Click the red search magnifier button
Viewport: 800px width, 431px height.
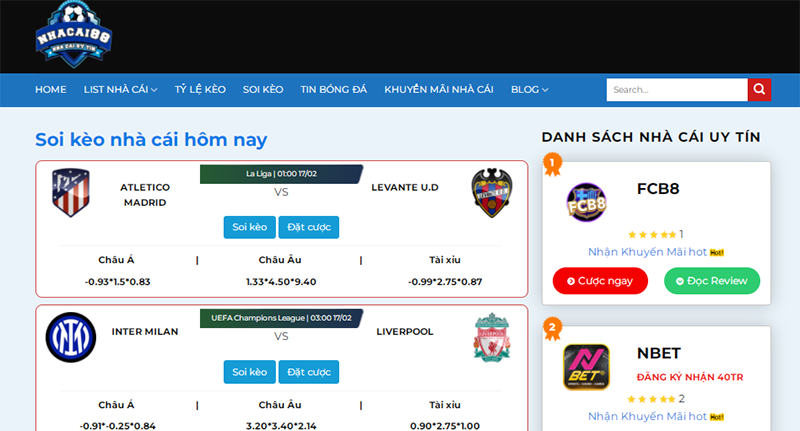coord(759,90)
